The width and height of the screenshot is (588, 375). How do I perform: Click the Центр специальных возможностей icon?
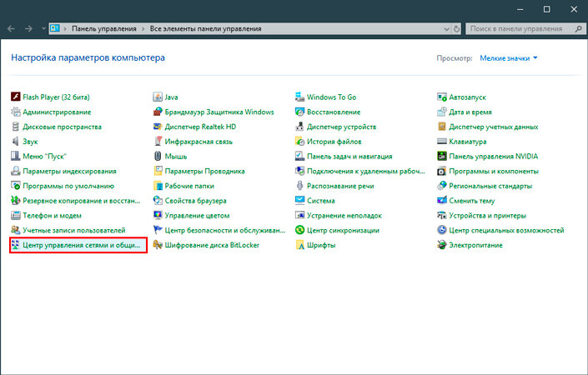point(442,230)
